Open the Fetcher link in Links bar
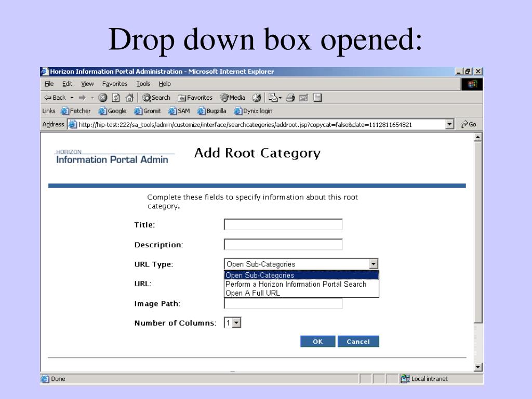The image size is (532, 399). coord(76,111)
